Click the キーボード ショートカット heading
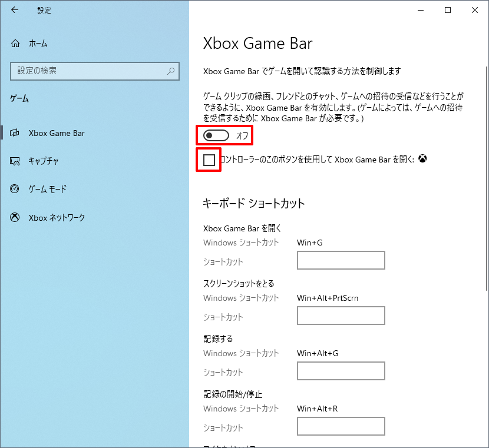 point(254,204)
